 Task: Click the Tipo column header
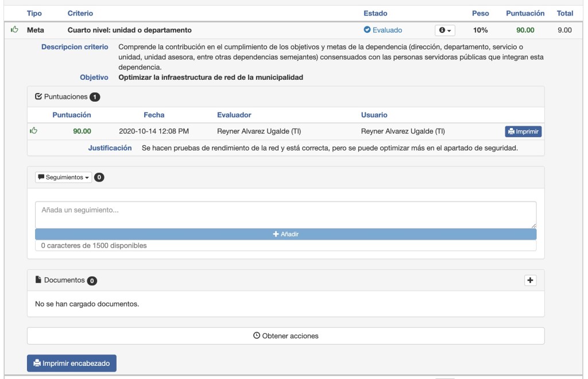34,13
